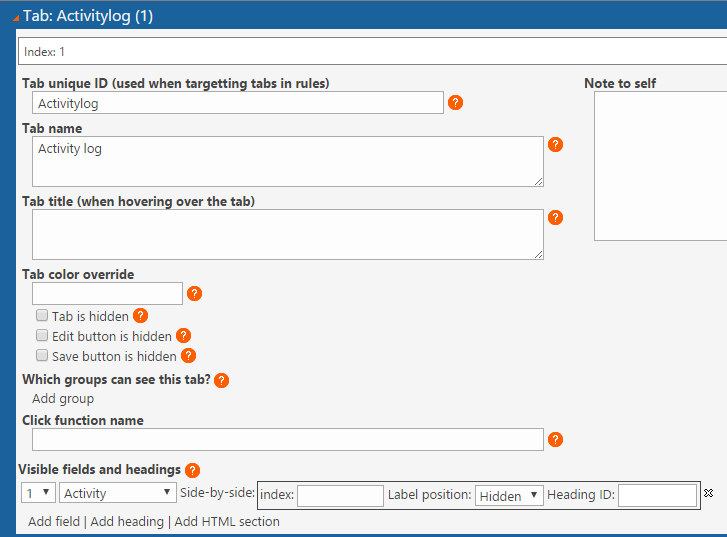
Task: Click help icon next to Tab color override
Action: (194, 294)
